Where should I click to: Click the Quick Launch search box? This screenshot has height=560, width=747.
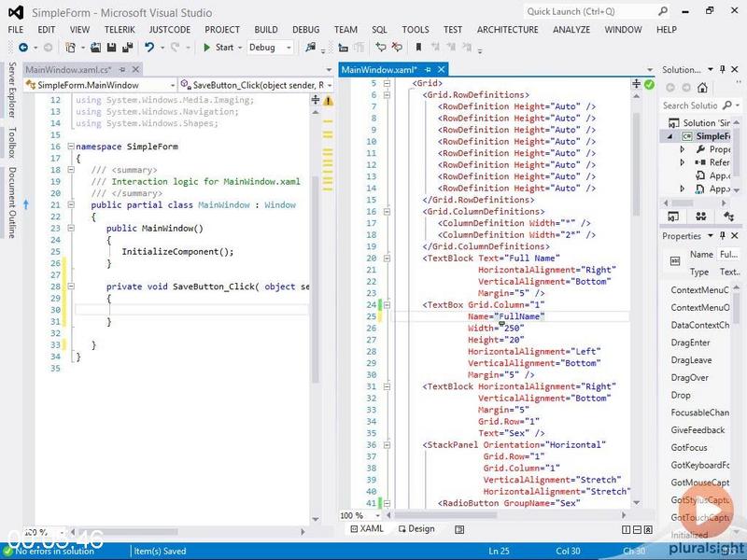click(x=597, y=11)
